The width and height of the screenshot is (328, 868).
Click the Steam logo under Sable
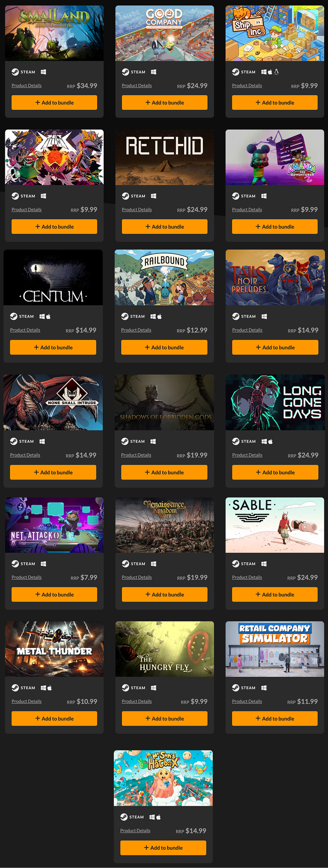[236, 564]
